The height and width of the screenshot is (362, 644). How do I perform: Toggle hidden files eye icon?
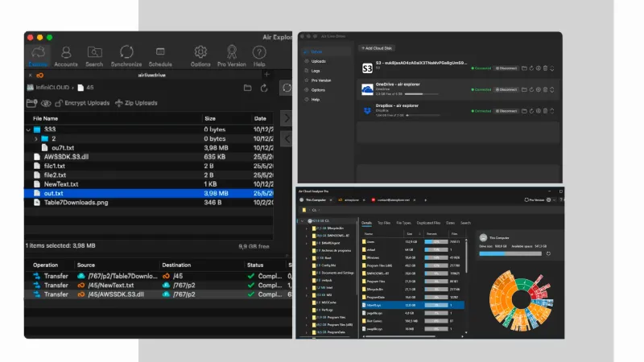46,103
